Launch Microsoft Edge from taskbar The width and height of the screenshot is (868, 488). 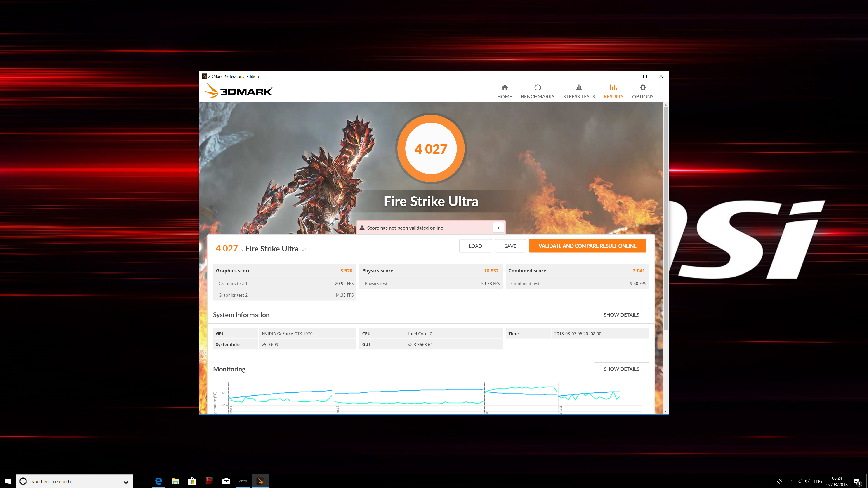coord(158,481)
